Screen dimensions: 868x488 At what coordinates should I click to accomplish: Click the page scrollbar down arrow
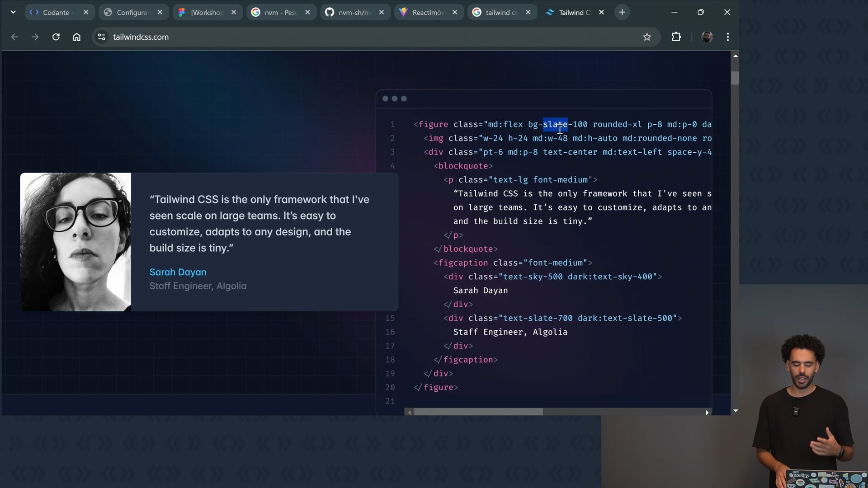click(736, 411)
